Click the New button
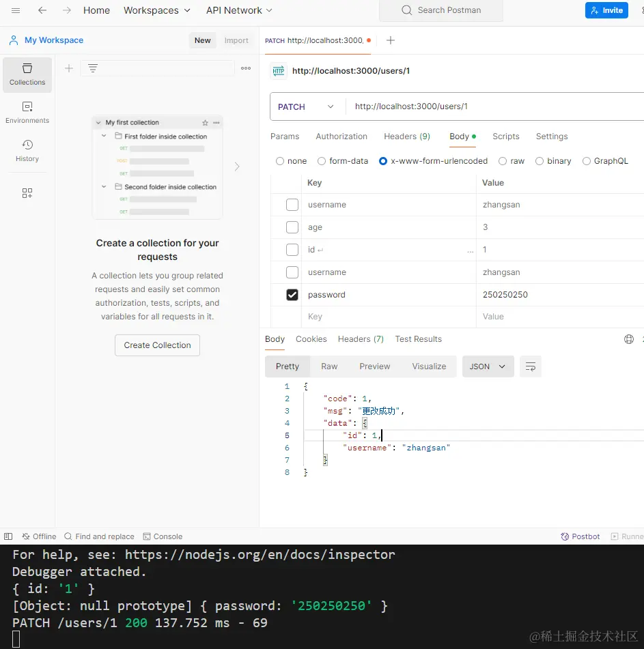 pyautogui.click(x=203, y=40)
